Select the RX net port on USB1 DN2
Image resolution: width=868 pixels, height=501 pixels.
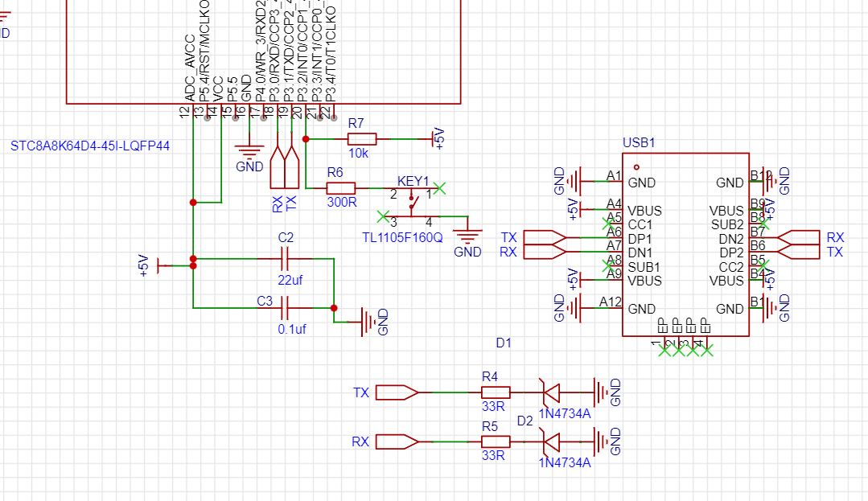pos(799,237)
